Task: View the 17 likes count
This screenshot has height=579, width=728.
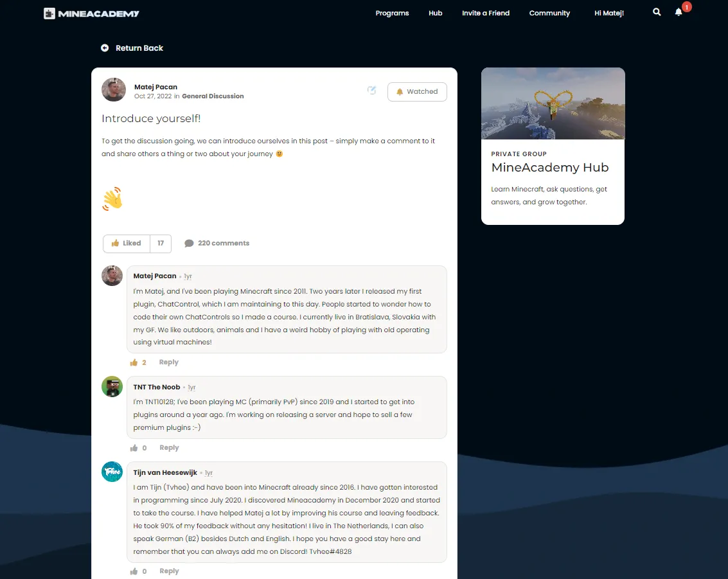Action: coord(161,244)
